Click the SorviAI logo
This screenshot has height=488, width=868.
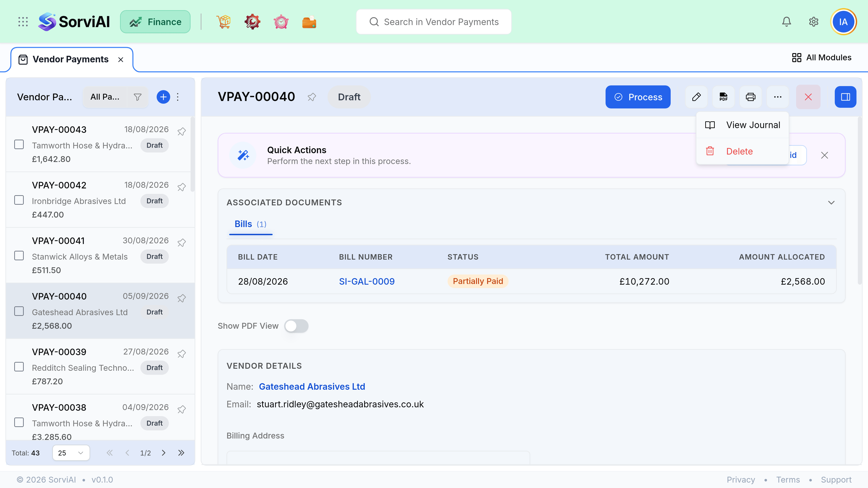click(74, 22)
